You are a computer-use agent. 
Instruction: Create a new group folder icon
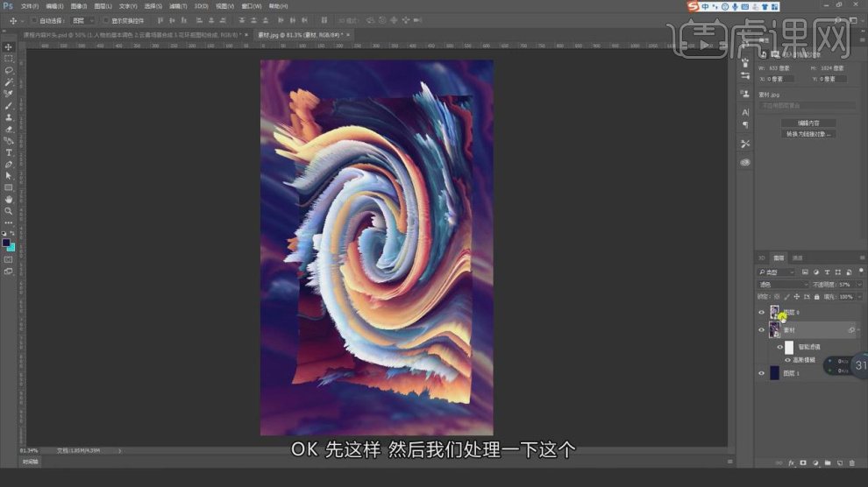tap(828, 462)
